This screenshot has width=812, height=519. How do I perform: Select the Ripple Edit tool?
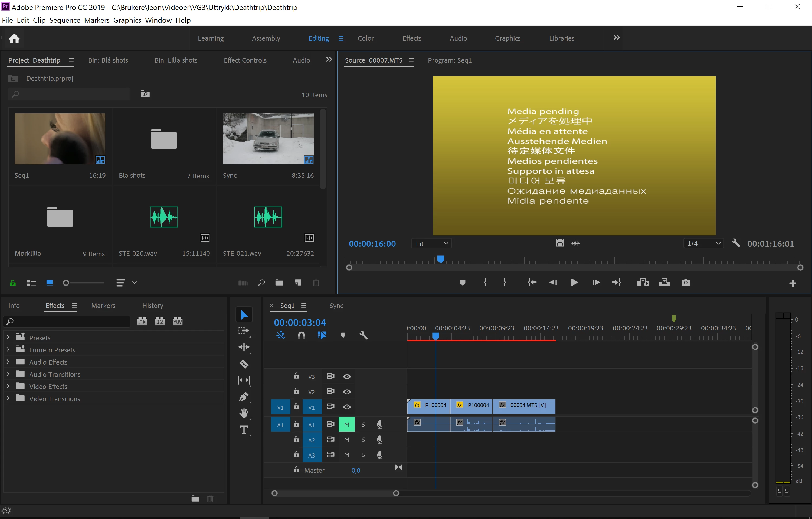pos(244,347)
